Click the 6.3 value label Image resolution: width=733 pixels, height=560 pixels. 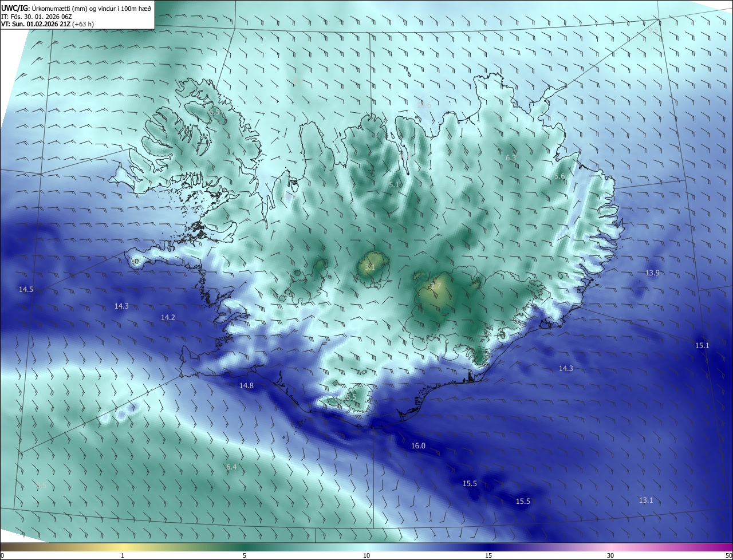511,158
